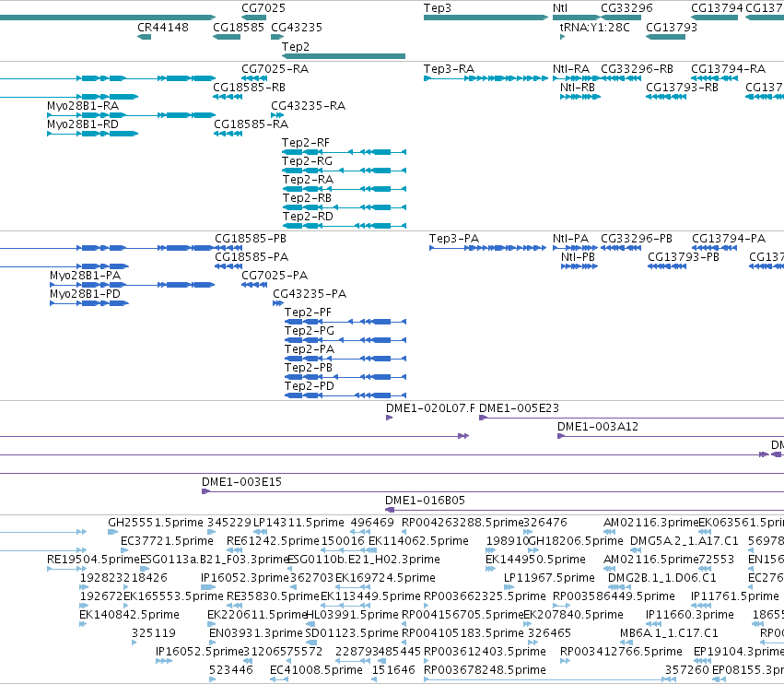Select the CG43235-RA transcript
The width and height of the screenshot is (784, 684).
pos(277,115)
